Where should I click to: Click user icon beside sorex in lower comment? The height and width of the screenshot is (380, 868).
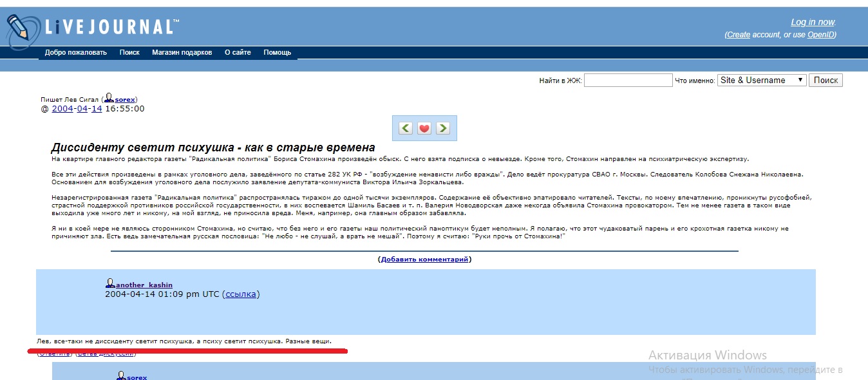tap(121, 375)
